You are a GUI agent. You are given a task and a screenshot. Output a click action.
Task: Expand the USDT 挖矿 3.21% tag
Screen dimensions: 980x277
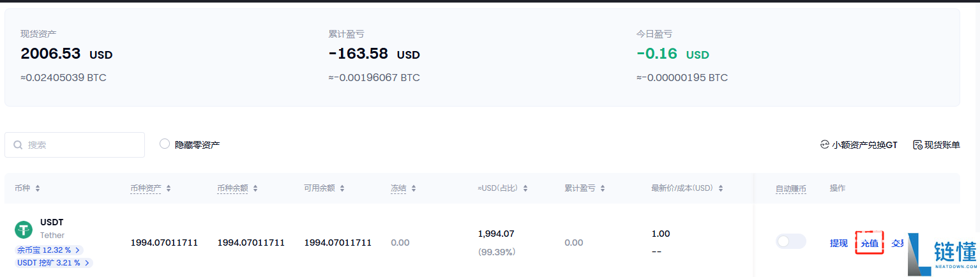(x=54, y=262)
